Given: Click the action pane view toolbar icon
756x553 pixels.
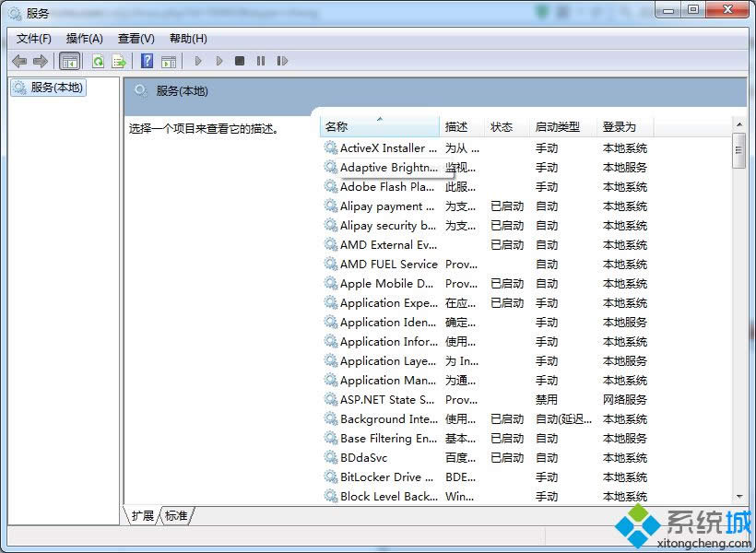Looking at the screenshot, I should (x=169, y=61).
